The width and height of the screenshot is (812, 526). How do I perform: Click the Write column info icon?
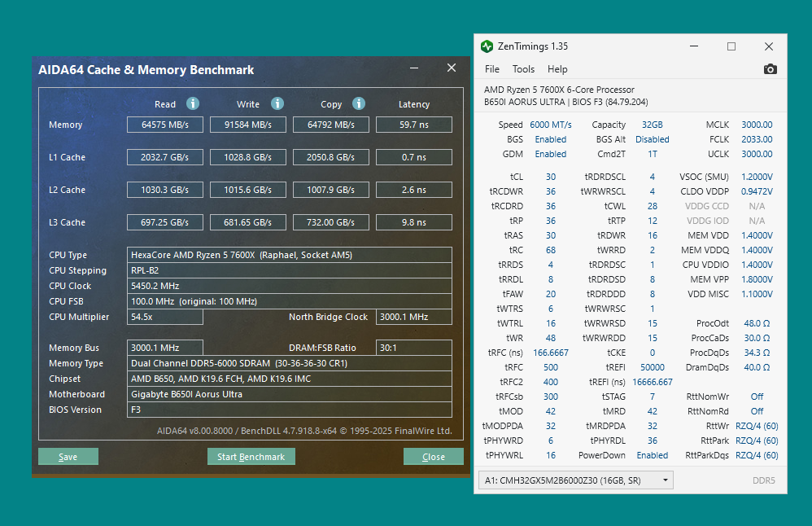pyautogui.click(x=277, y=103)
